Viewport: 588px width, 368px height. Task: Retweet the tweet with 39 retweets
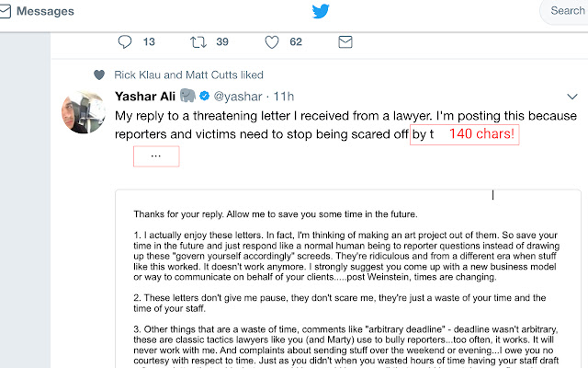click(x=198, y=41)
